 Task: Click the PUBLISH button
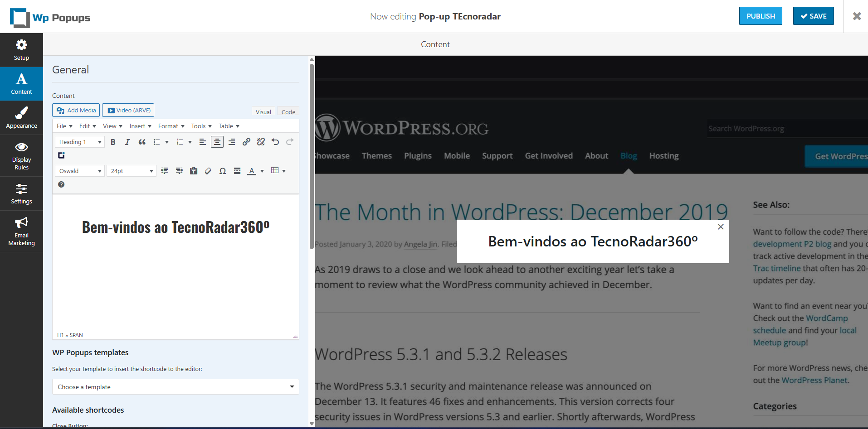click(761, 16)
